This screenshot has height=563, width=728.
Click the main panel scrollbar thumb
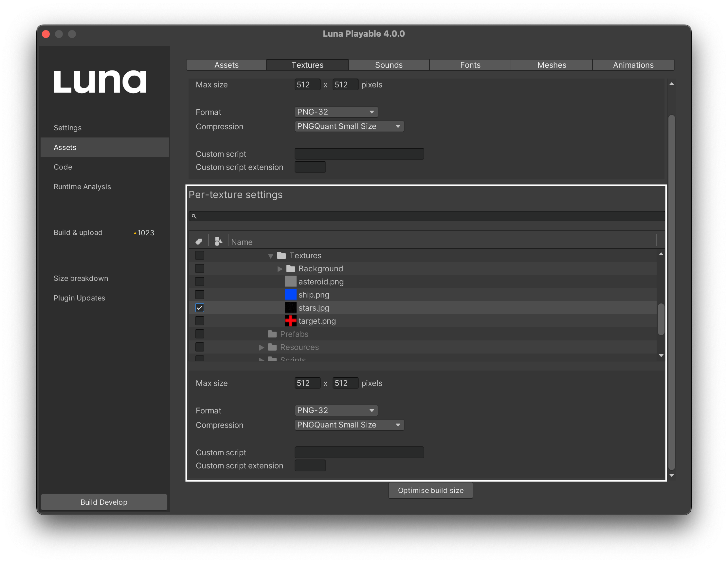[x=672, y=292]
